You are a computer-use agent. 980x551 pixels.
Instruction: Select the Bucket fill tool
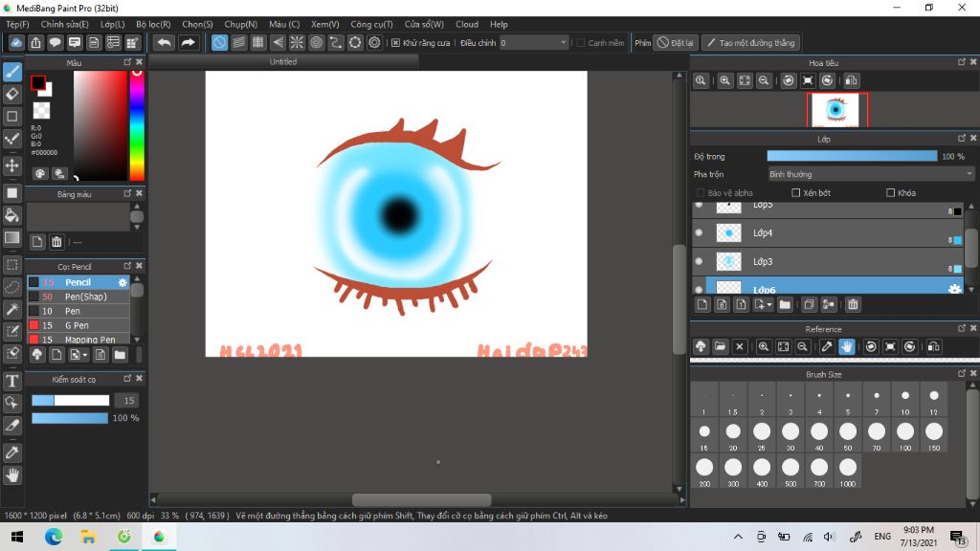pyautogui.click(x=11, y=215)
